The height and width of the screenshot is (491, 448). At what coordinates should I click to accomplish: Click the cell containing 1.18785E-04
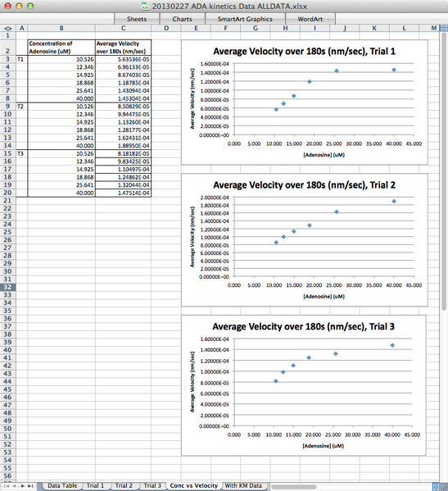pyautogui.click(x=124, y=83)
